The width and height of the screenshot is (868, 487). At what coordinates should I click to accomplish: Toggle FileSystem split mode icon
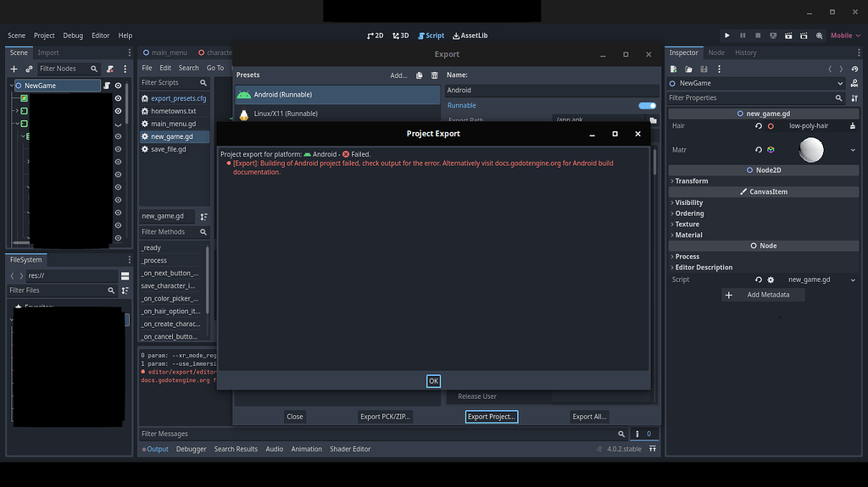125,275
